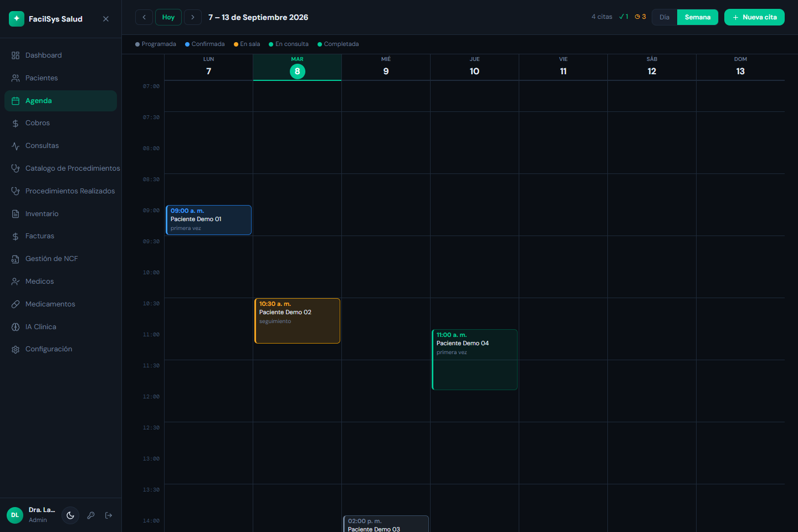Select Agenda in the sidebar

[60, 101]
